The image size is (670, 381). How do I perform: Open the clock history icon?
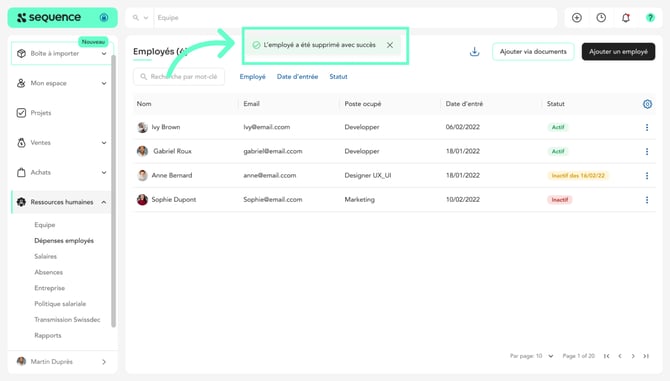pyautogui.click(x=601, y=18)
